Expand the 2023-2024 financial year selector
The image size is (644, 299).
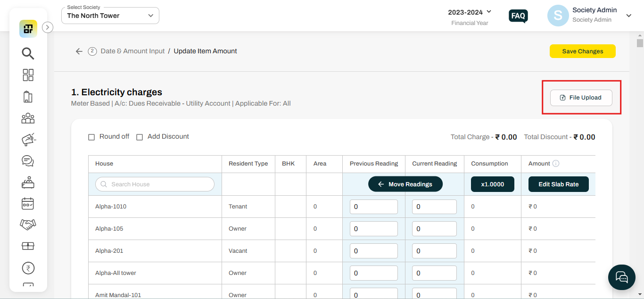[x=470, y=12]
